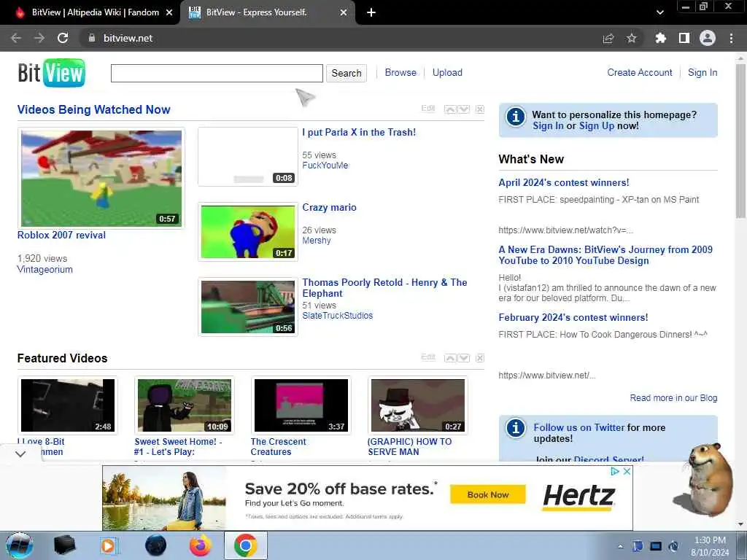Move Featured Videos module down

point(463,358)
